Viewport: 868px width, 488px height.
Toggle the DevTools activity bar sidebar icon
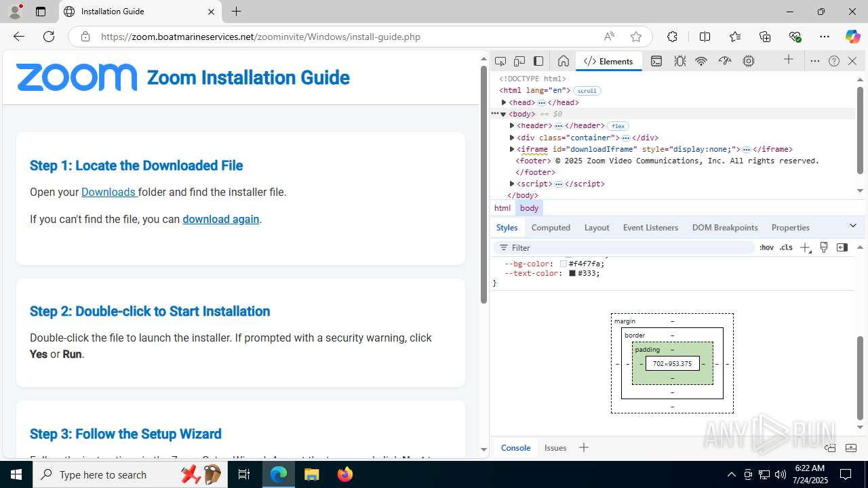coord(538,61)
